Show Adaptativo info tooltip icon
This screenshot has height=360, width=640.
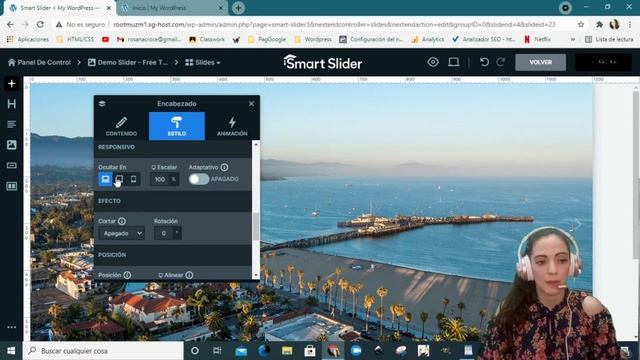[224, 167]
